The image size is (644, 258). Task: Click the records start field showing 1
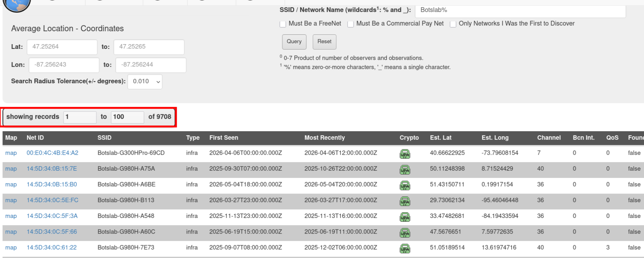tap(80, 117)
